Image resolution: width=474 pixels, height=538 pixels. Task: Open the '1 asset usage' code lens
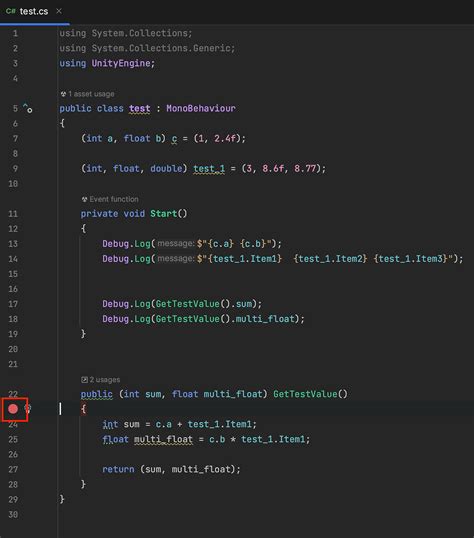coord(91,94)
